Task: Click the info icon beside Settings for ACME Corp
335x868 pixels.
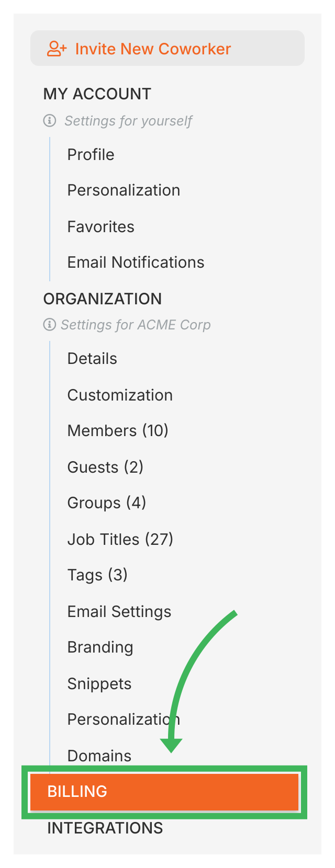Action: [50, 325]
